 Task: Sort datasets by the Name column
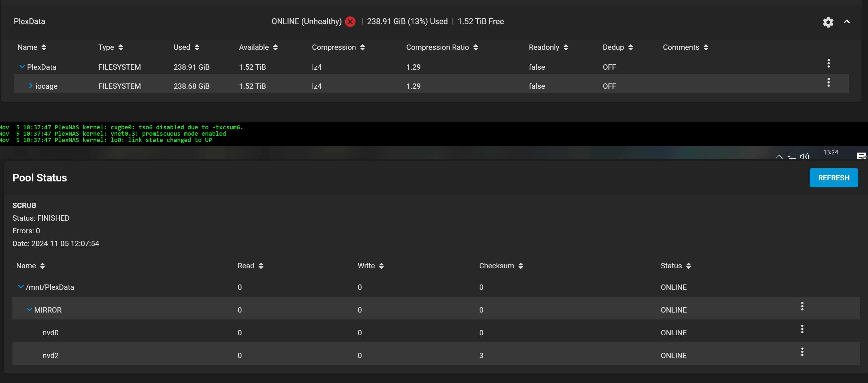click(x=32, y=47)
